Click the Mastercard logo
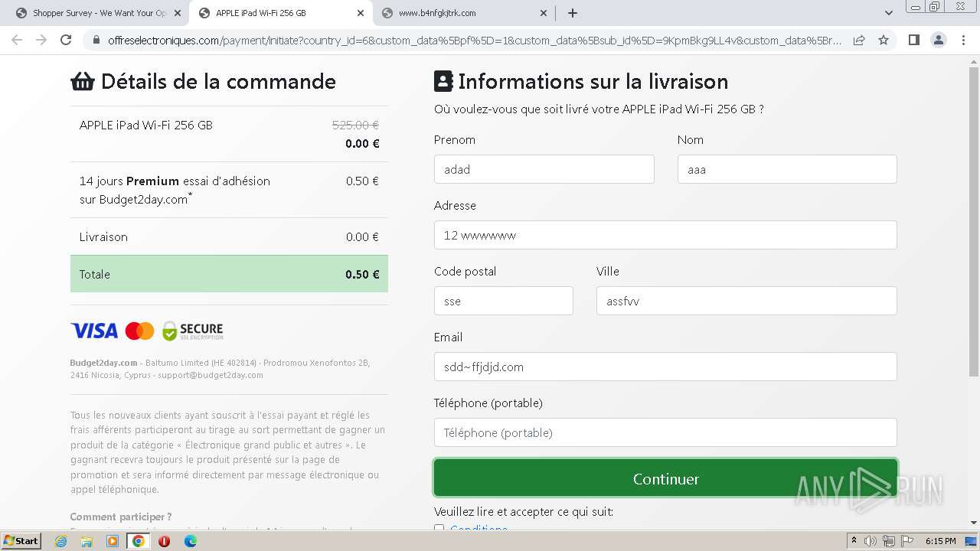This screenshot has height=551, width=980. (139, 331)
